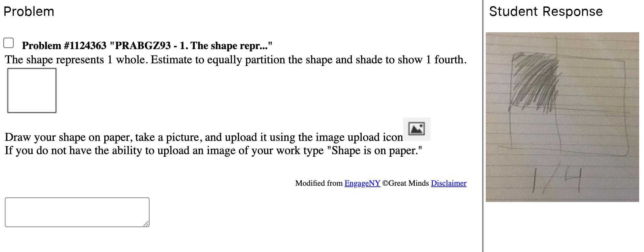Screen dimensions: 644x252
Task: Click the "Draw your shape on paper" instruction
Action: [203, 137]
